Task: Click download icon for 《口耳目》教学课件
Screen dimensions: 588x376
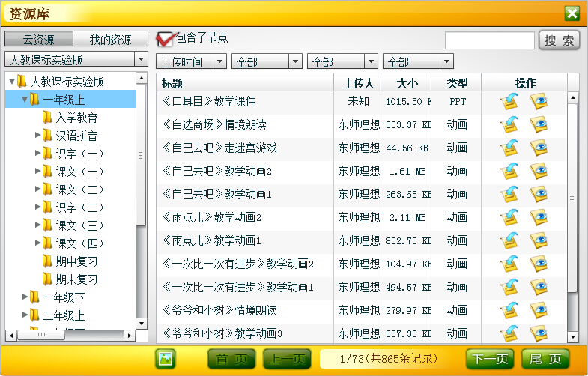Action: 510,102
